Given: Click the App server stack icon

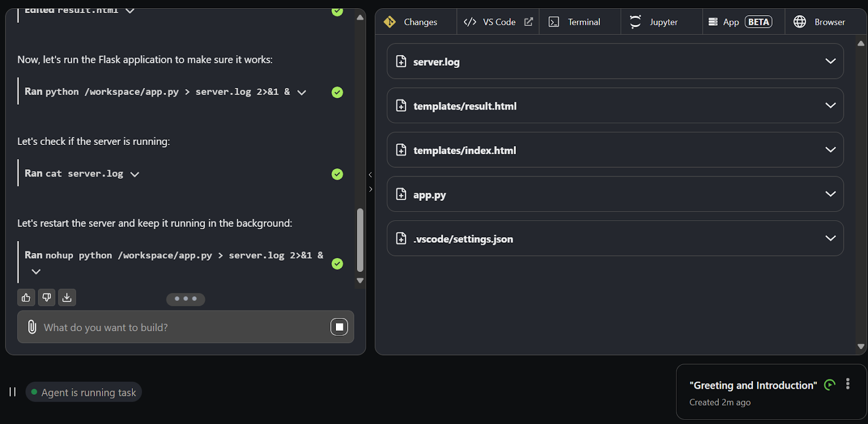Looking at the screenshot, I should pyautogui.click(x=713, y=22).
